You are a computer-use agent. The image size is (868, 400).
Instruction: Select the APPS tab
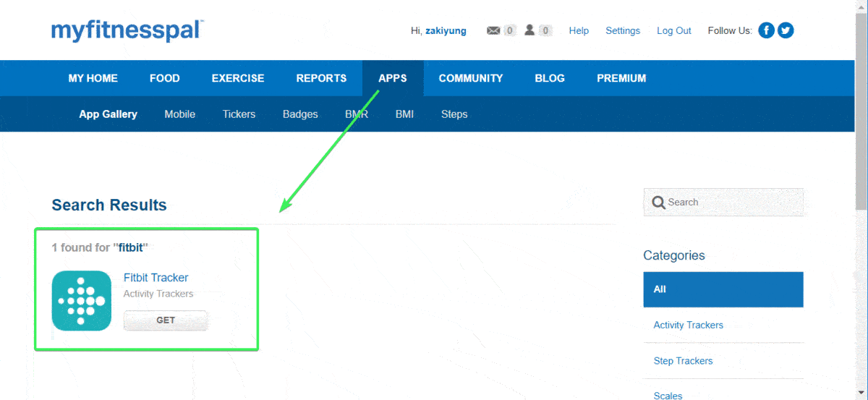[x=393, y=78]
